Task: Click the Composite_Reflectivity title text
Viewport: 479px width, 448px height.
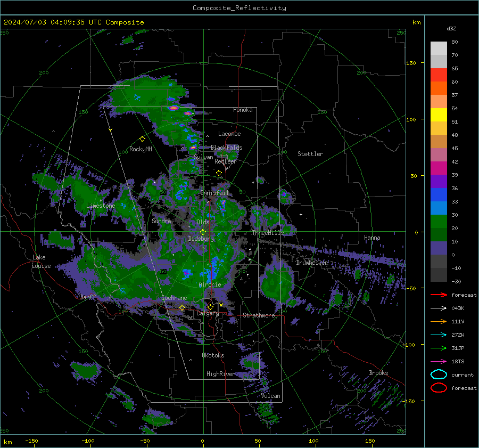Action: (x=239, y=8)
